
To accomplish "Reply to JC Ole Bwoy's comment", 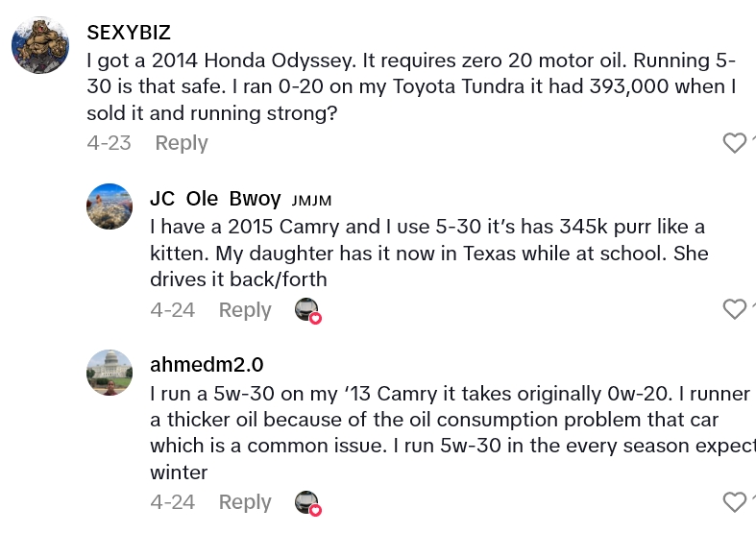I will (245, 310).
